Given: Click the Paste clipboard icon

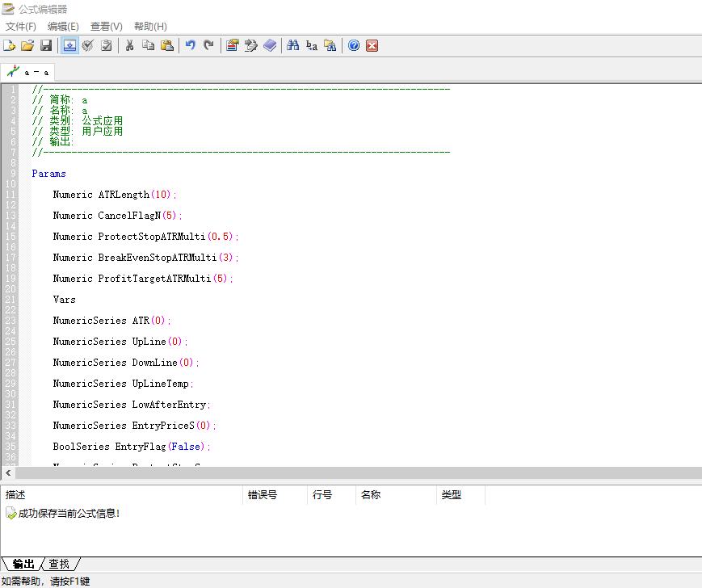Looking at the screenshot, I should click(167, 46).
